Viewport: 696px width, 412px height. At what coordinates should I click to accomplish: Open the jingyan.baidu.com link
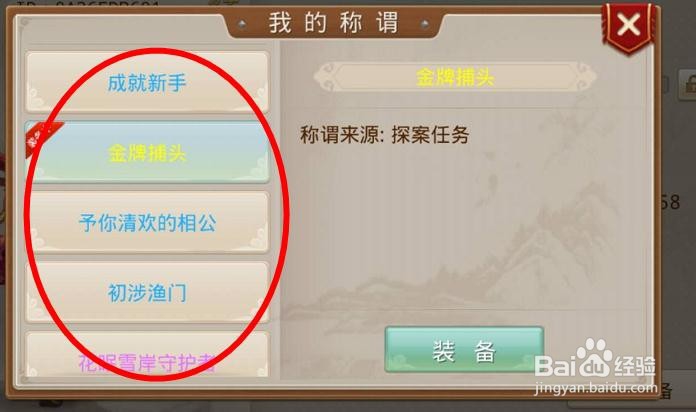coord(596,388)
